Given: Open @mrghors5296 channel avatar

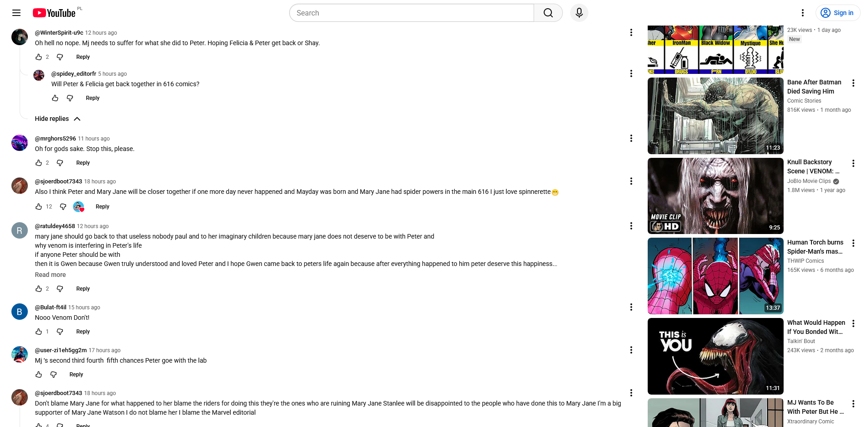Looking at the screenshot, I should [x=20, y=143].
